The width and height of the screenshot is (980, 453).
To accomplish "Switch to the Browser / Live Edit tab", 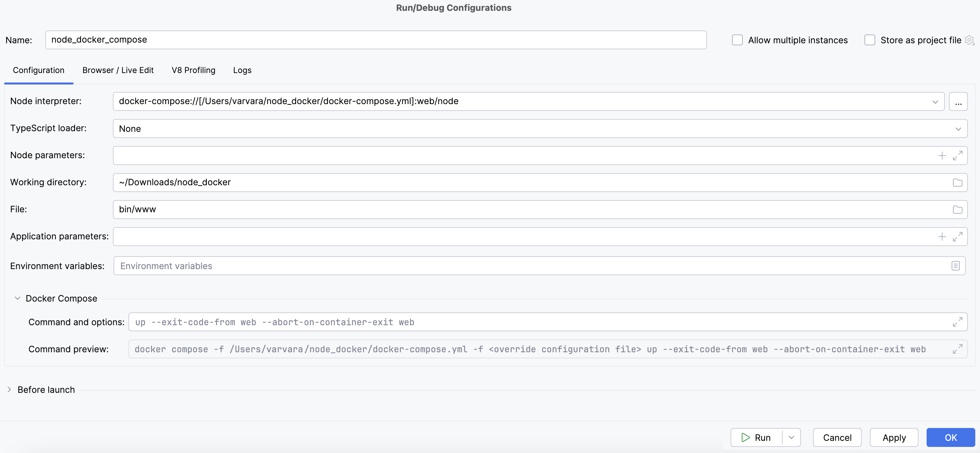I will [118, 70].
